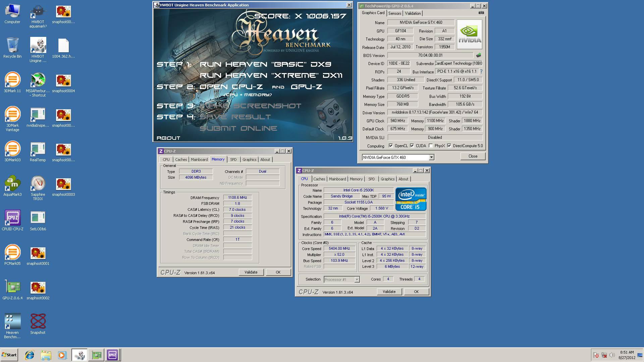Toggle the DirectCompute 5.0 checkbox in GPU-Z
644x362 pixels.
pyautogui.click(x=449, y=145)
